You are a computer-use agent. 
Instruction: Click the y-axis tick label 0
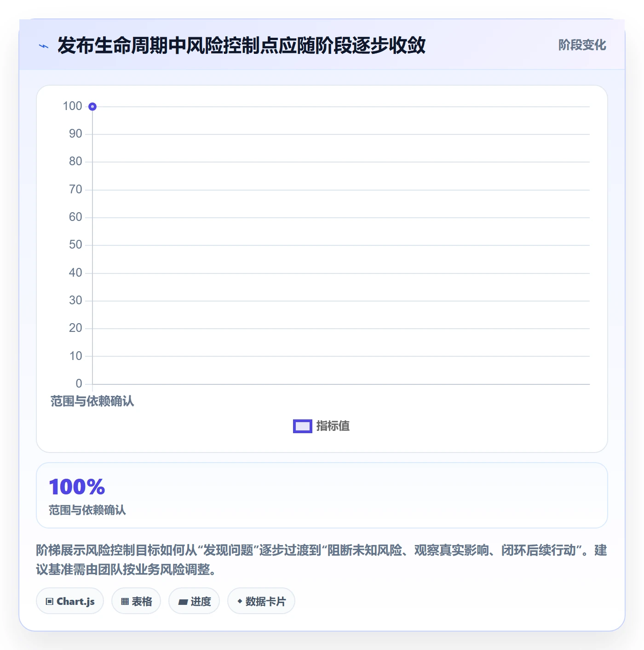pos(79,384)
